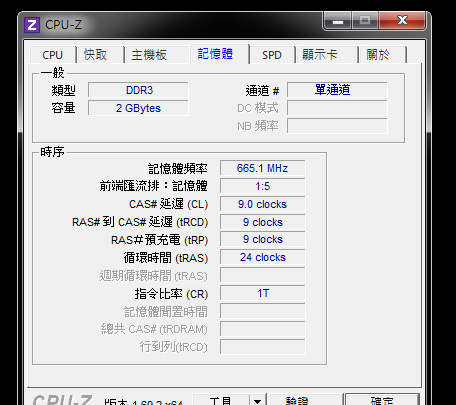Click the empty NB 頻率 field
This screenshot has height=405, width=456.
pos(337,126)
